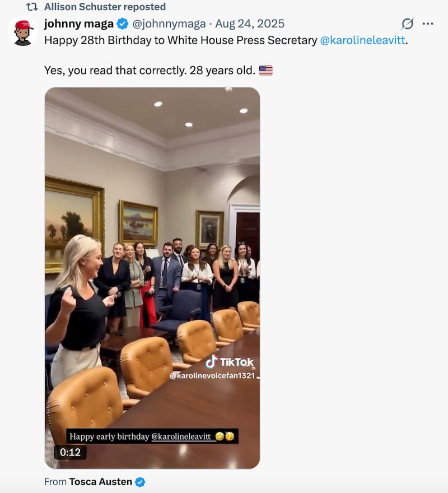Open johnny maga's avatar with the red cap
Viewport: 448px width, 493px height.
coord(23,31)
